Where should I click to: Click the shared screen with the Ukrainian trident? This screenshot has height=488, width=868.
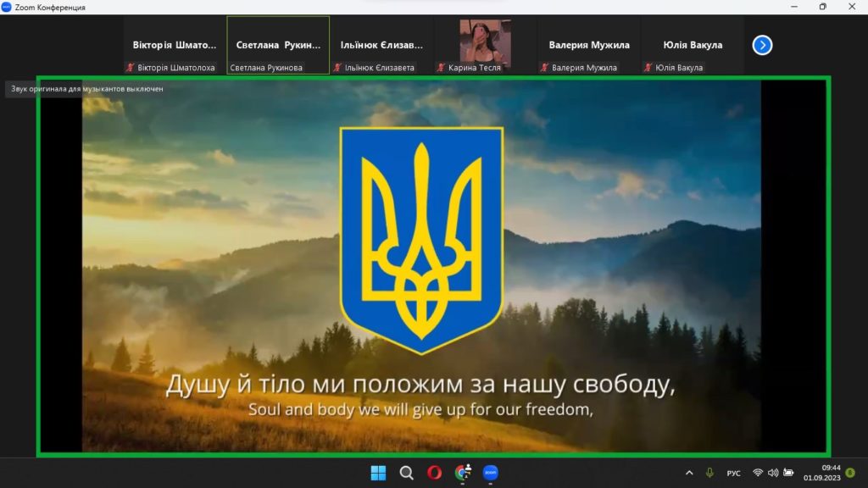point(433,266)
